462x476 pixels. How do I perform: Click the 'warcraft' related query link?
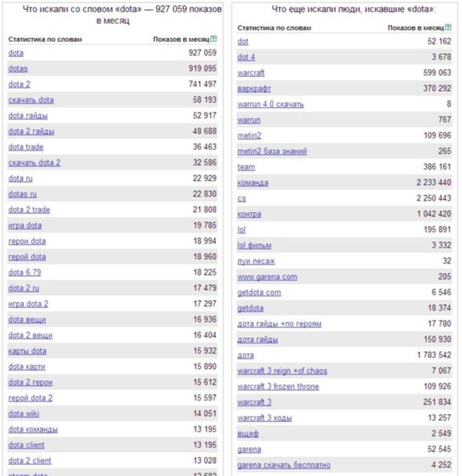point(251,73)
